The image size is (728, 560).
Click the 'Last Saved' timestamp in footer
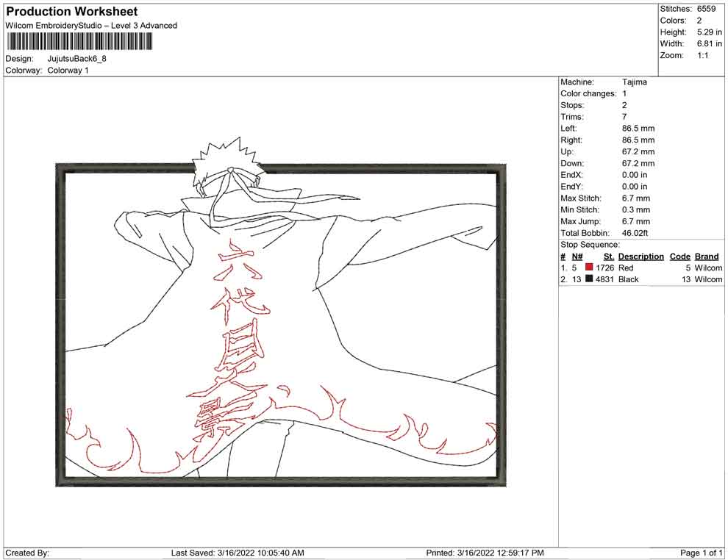pyautogui.click(x=238, y=553)
